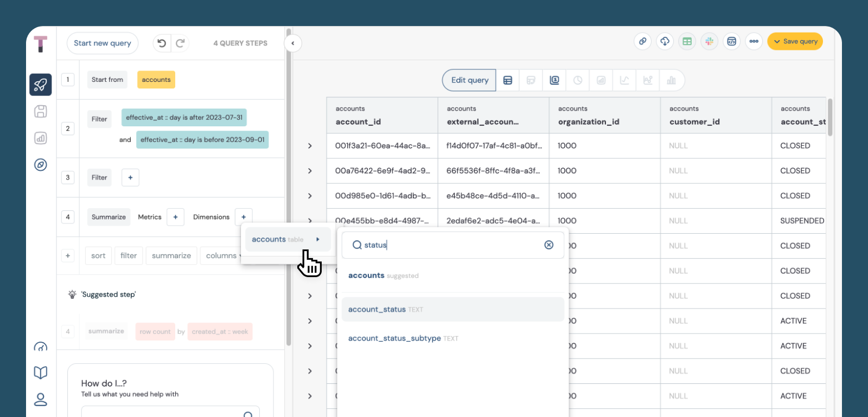Click the cell f14d0f07-17af-4c81-a0bf
This screenshot has height=417, width=868.
click(494, 146)
